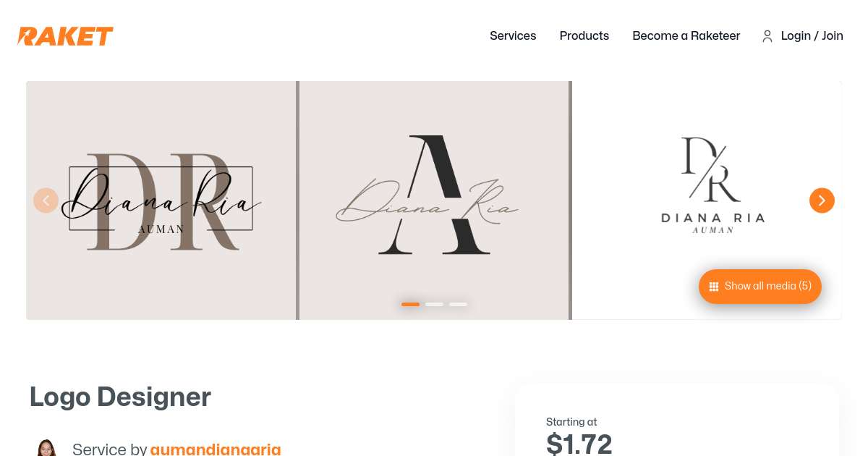Click the grid icon on Show all media button
This screenshot has width=868, height=456.
point(714,286)
